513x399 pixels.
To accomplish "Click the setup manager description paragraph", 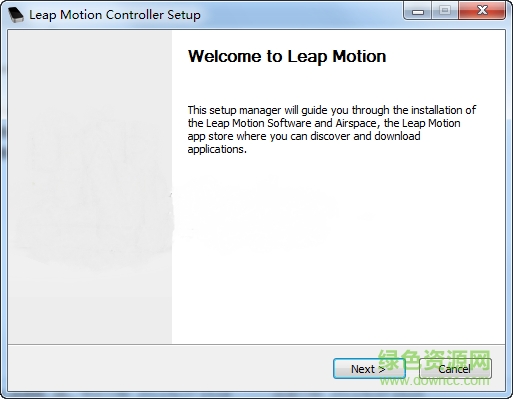I will (332, 130).
